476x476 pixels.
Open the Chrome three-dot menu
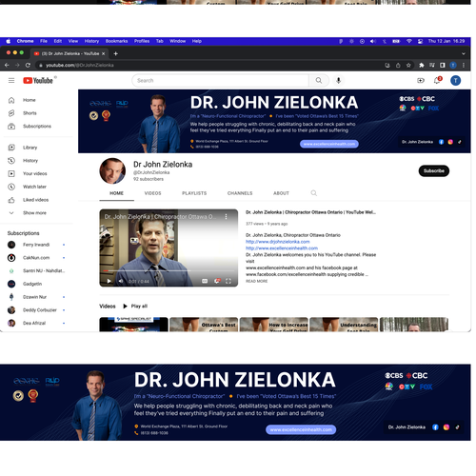464,65
